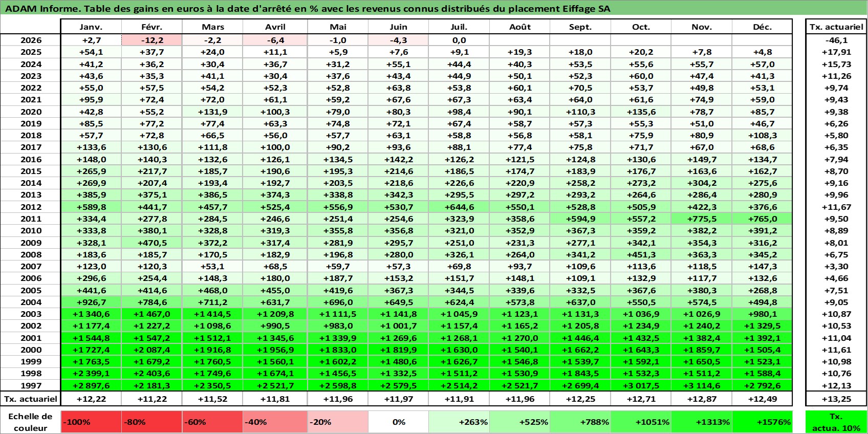Screen dimensions: 868x434
Task: Select the 'Juin' column header
Action: (x=399, y=27)
